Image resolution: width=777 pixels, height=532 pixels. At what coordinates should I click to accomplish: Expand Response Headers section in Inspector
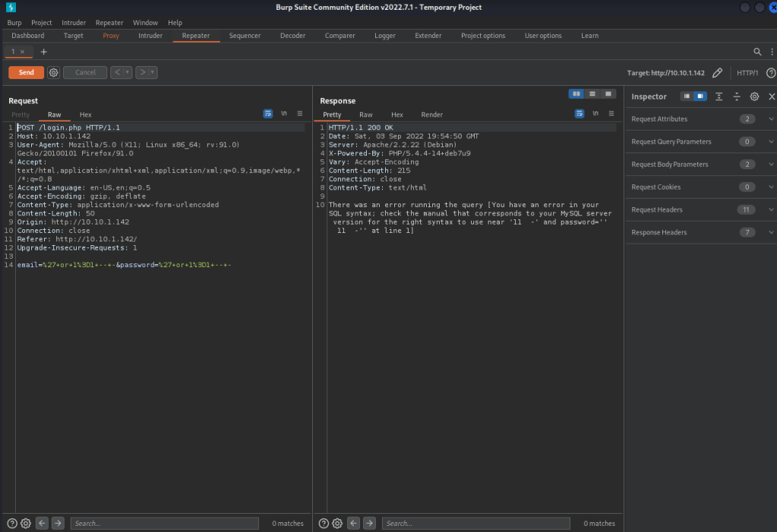771,233
